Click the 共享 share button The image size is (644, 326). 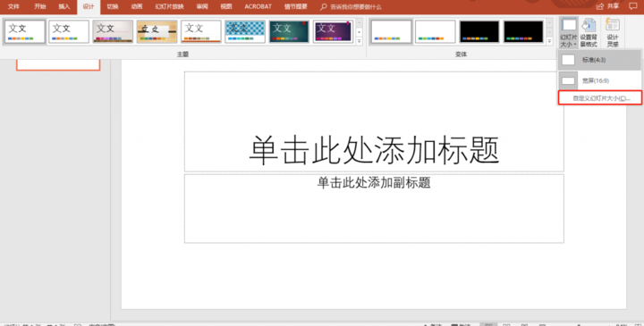[607, 6]
